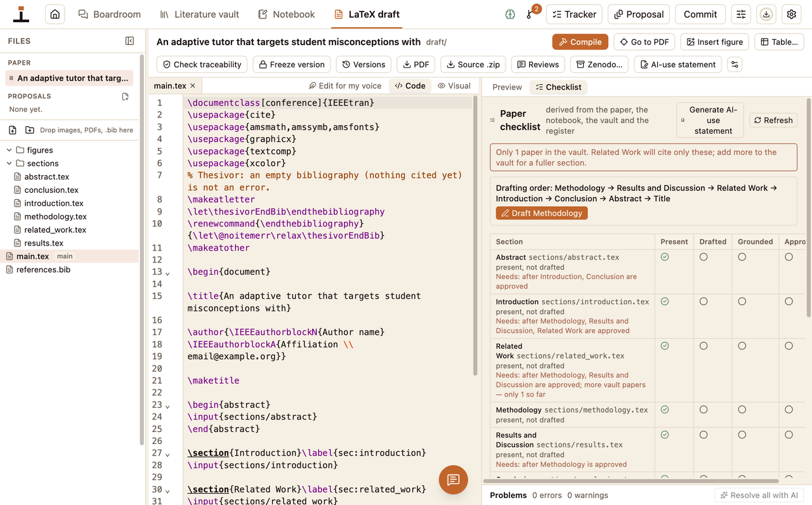The image size is (812, 505).
Task: Click the code editor vertical scrollbar
Action: 475,235
